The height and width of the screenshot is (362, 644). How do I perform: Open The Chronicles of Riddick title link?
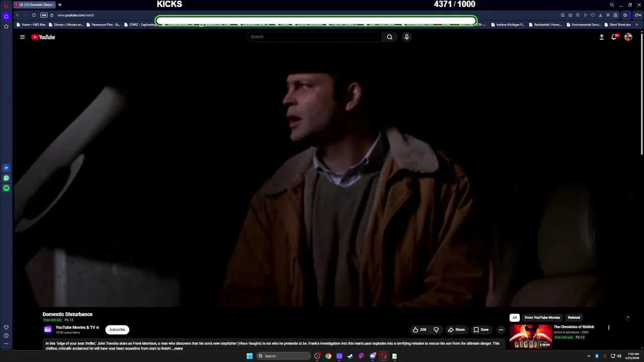click(x=574, y=327)
